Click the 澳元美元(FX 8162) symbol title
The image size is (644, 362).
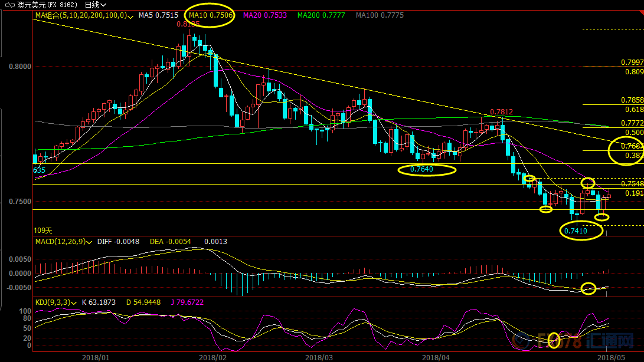pyautogui.click(x=50, y=5)
